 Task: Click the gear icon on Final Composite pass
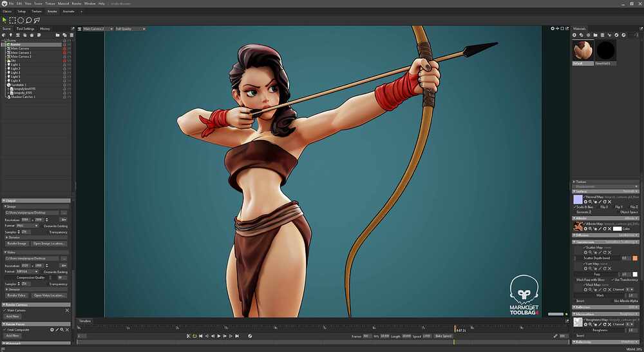52,330
